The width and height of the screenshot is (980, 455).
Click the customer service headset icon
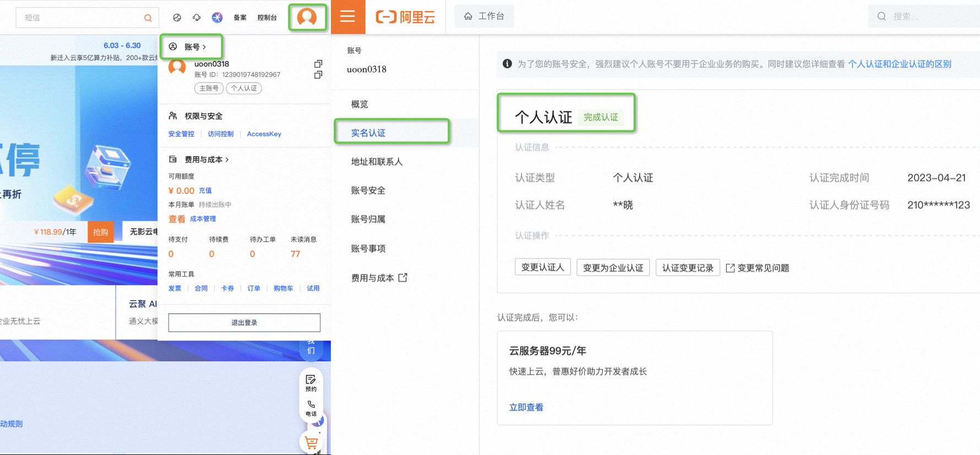[x=197, y=18]
